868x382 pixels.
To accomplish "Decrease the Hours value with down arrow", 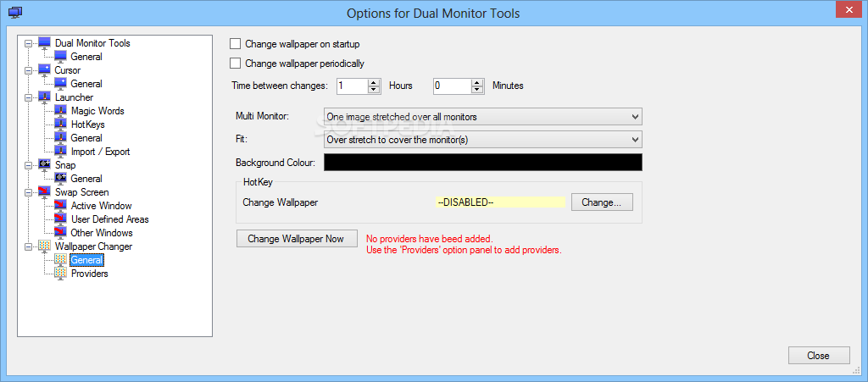I will tap(374, 89).
